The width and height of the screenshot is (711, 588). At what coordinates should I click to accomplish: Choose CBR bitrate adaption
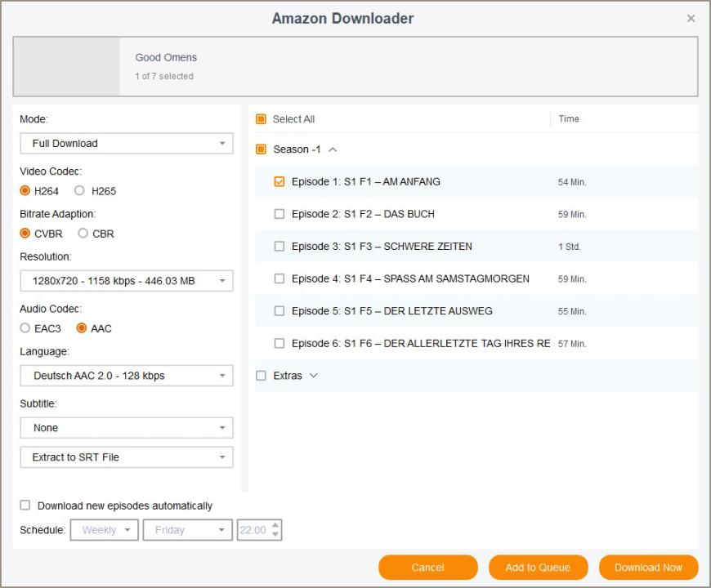83,234
